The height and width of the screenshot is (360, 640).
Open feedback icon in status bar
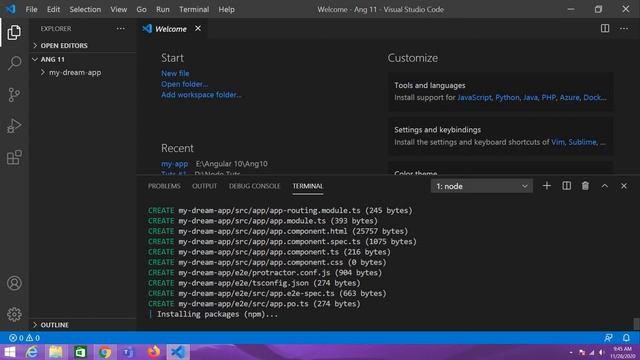pyautogui.click(x=608, y=338)
